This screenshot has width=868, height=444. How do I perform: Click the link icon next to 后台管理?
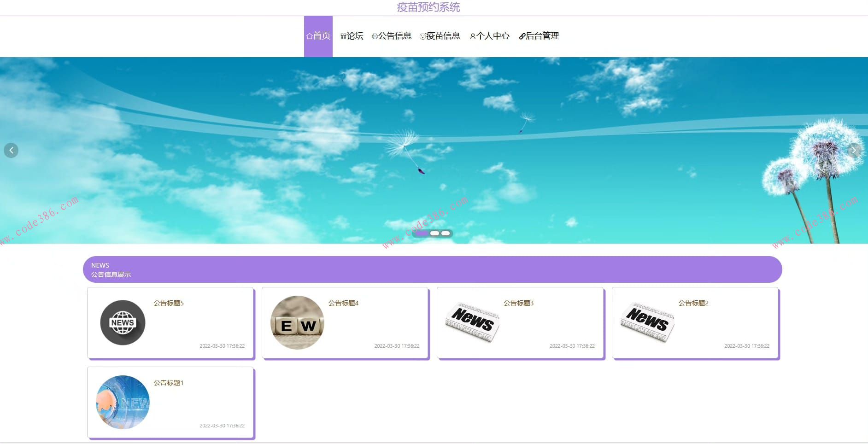coord(522,36)
